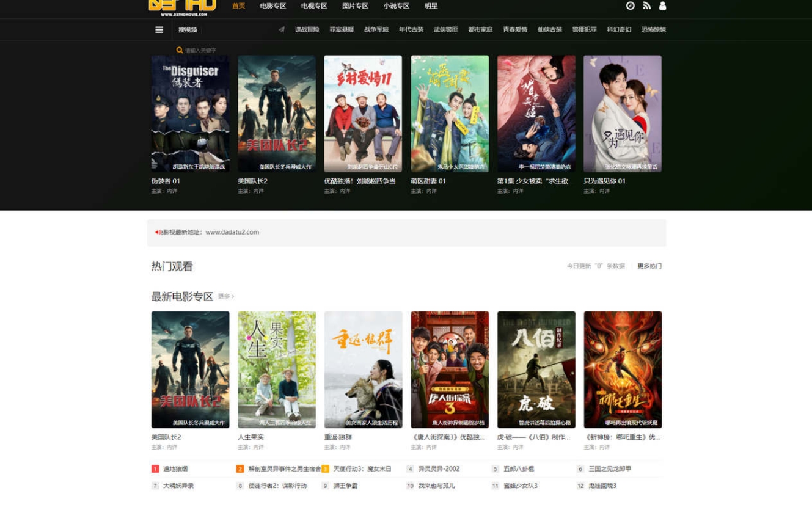Open the 新神榜：哪吒重生 poster

623,370
